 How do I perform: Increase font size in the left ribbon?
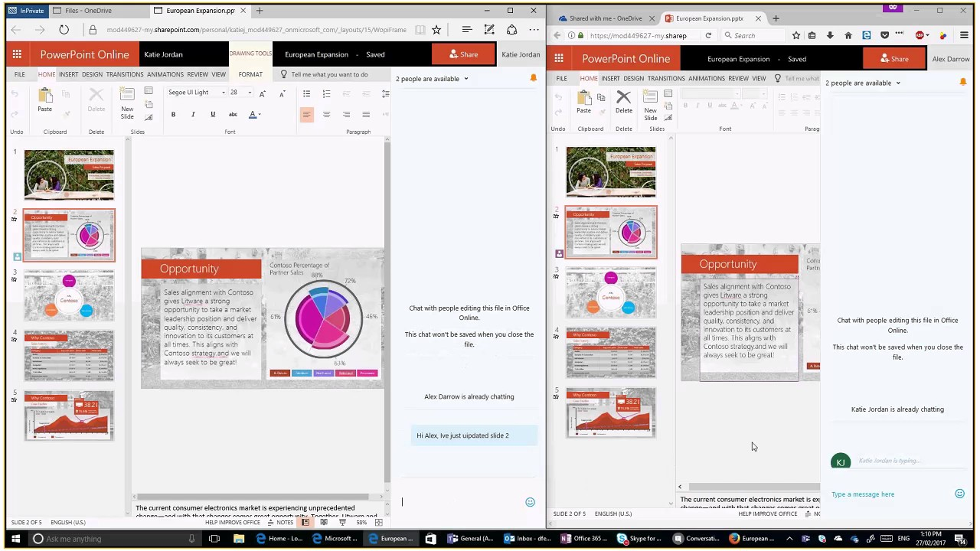click(262, 93)
